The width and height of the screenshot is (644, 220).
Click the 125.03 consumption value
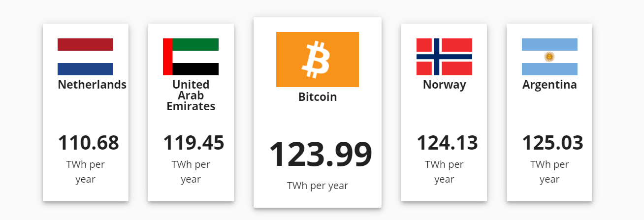pos(552,143)
